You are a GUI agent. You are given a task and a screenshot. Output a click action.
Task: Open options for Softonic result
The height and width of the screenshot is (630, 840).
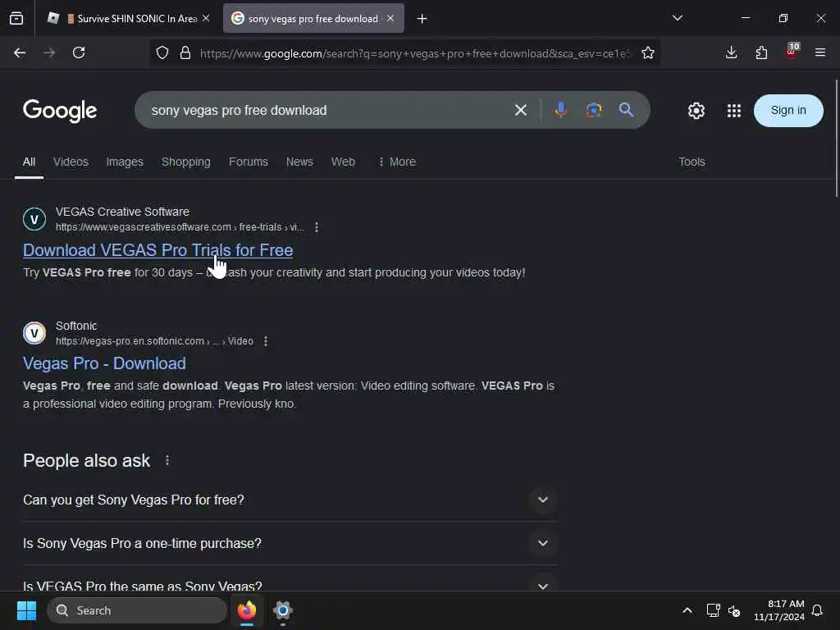[x=266, y=341]
